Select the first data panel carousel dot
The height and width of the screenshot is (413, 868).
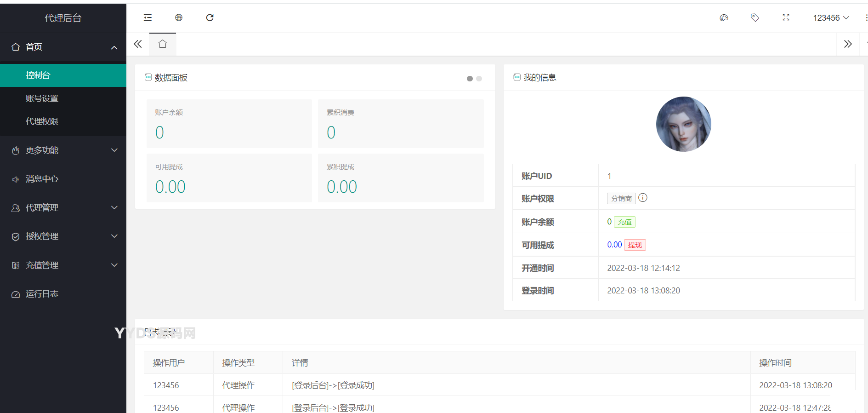470,79
